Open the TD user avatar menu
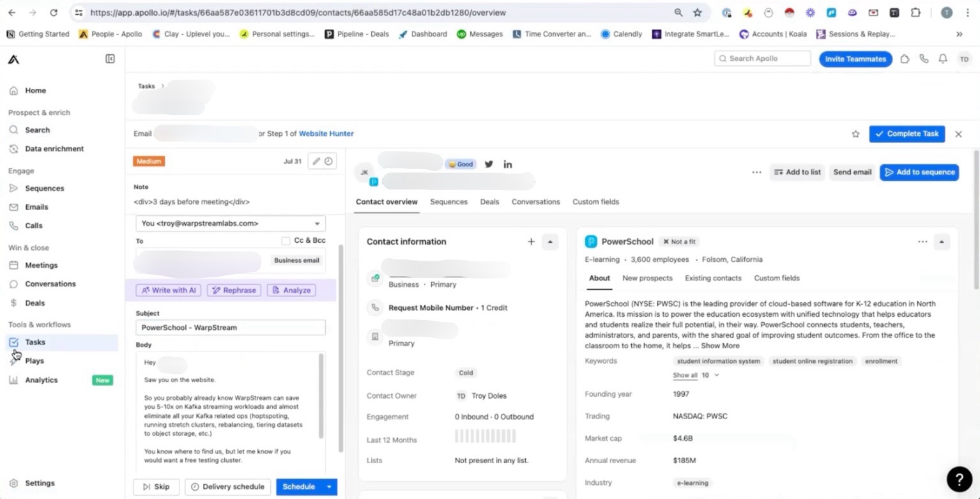The width and height of the screenshot is (980, 499). click(x=964, y=59)
